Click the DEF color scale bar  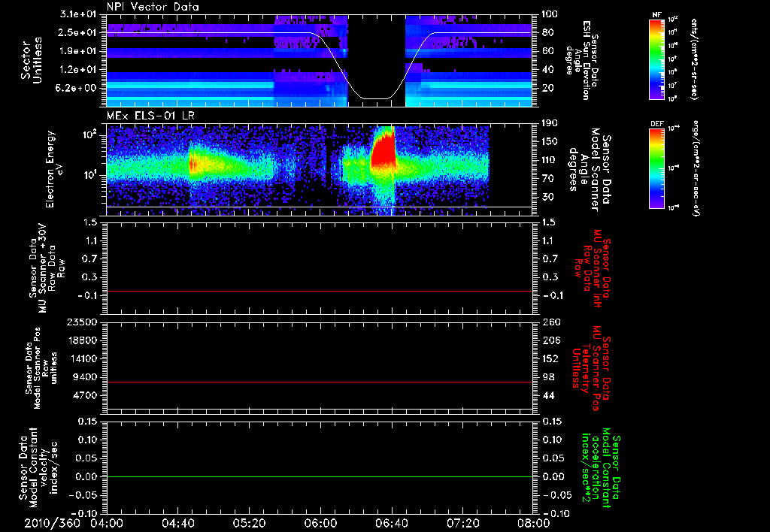point(657,168)
